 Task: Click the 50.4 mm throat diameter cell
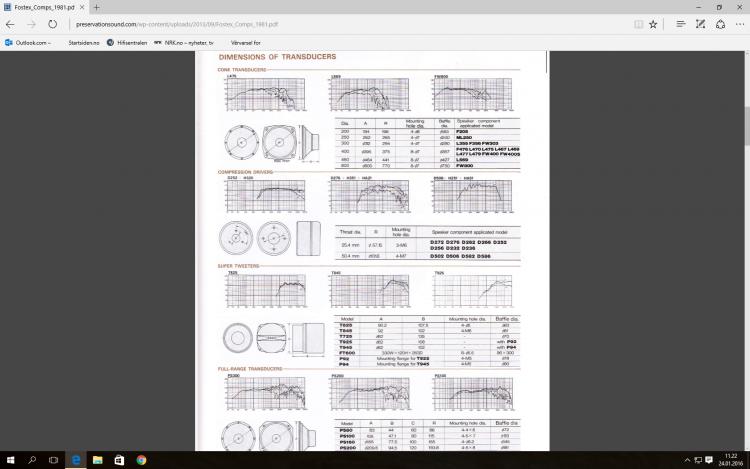coord(350,256)
